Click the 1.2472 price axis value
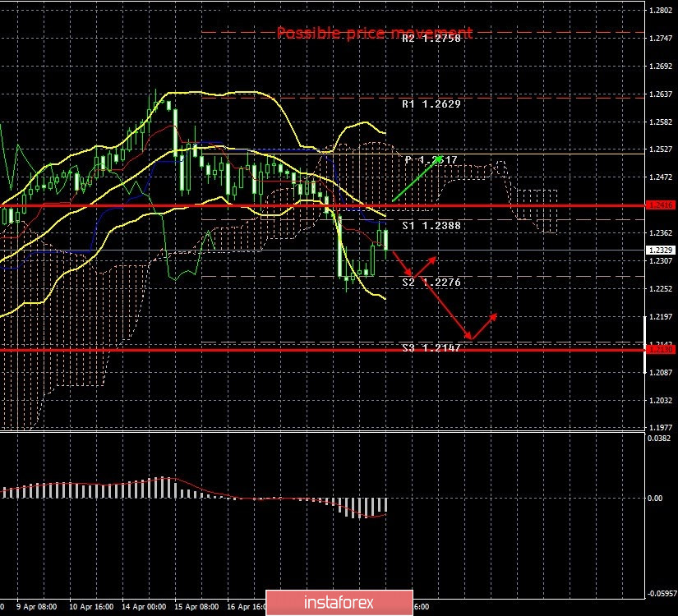Image resolution: width=678 pixels, height=616 pixels. click(661, 177)
